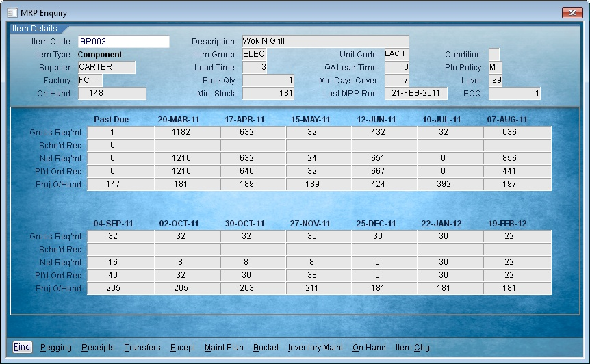
Task: Select the Supplier field CARTER
Action: coord(107,67)
